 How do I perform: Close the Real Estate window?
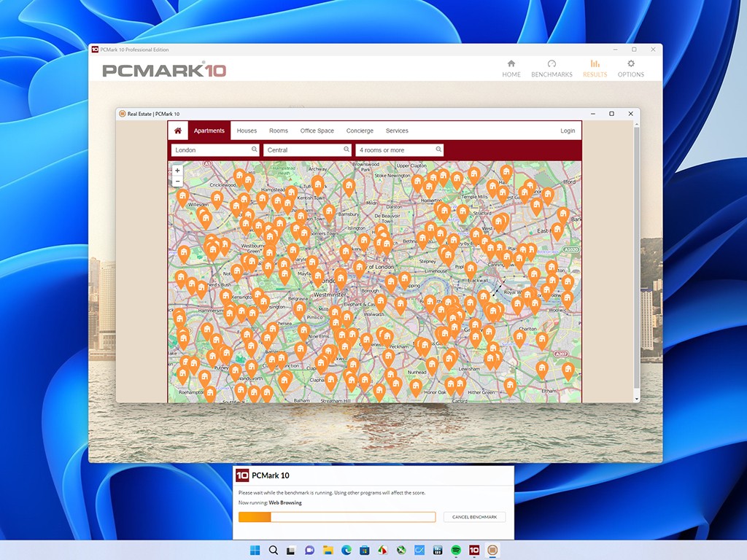click(x=631, y=114)
